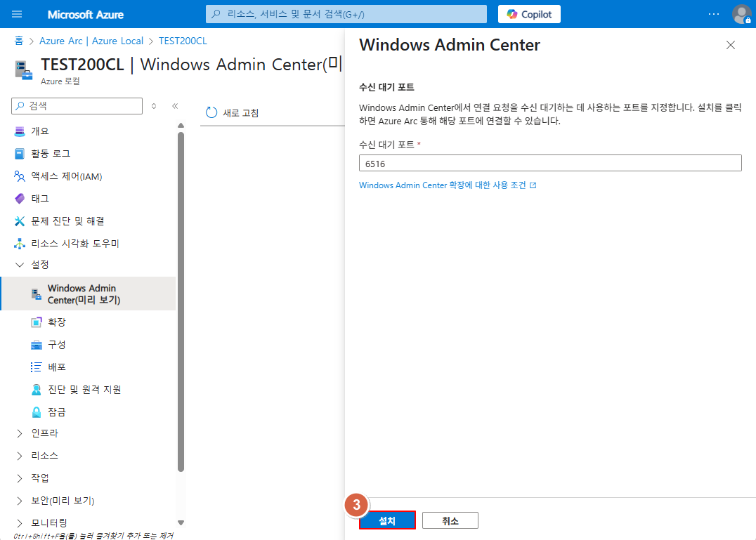Screen dimensions: 756x540
Task: Click the 수신 대기 포트 input field
Action: 550,164
